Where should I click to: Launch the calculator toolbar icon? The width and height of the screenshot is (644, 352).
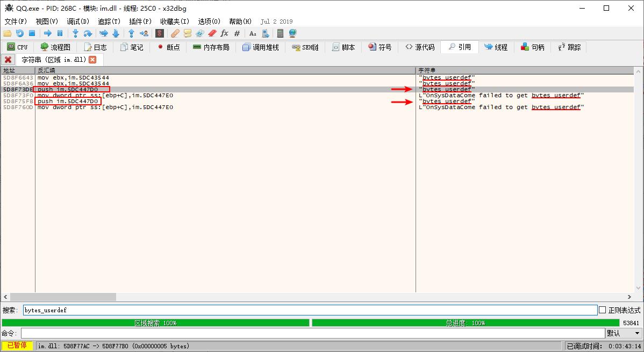[x=280, y=33]
